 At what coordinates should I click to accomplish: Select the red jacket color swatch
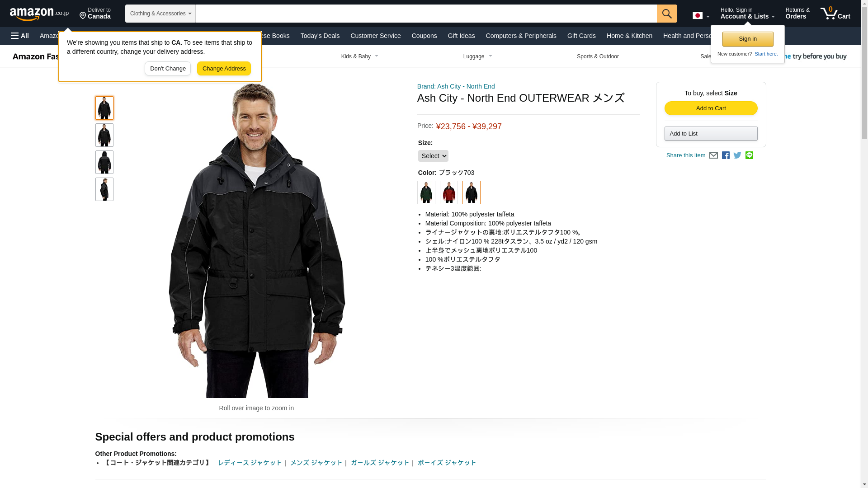pos(449,192)
